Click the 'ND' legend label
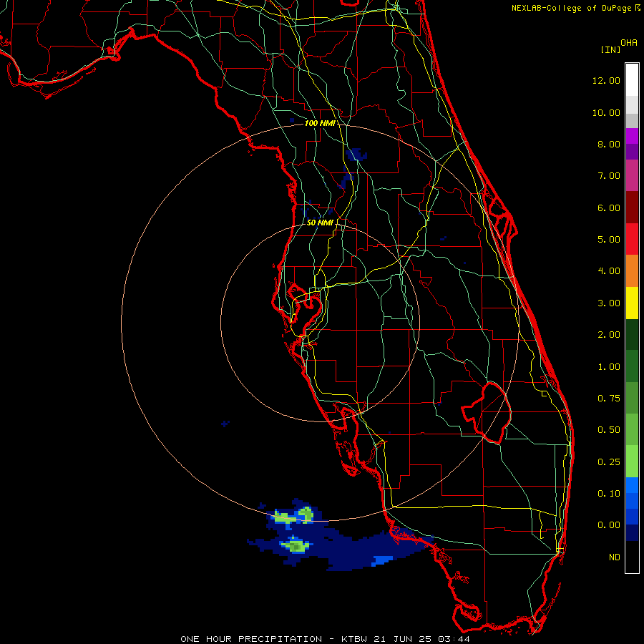 (x=615, y=557)
